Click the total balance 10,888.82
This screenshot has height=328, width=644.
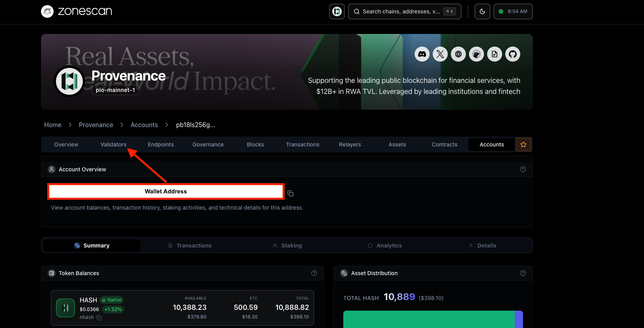click(x=292, y=307)
